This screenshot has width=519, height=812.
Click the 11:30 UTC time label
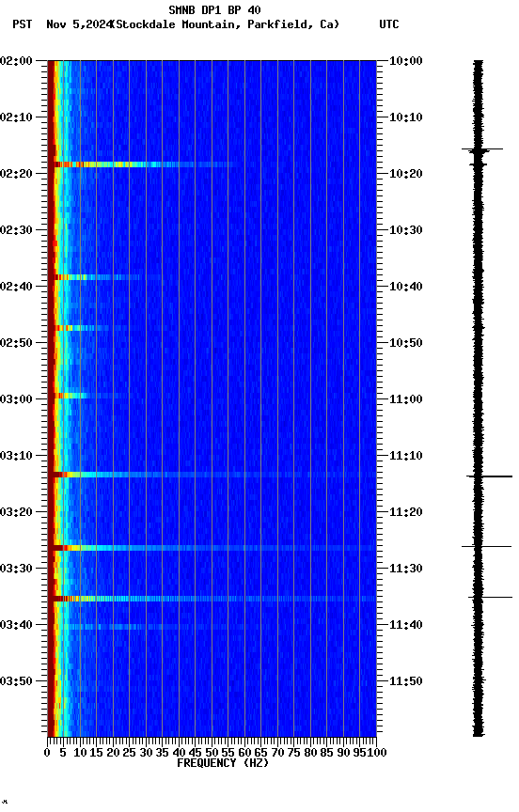[406, 570]
